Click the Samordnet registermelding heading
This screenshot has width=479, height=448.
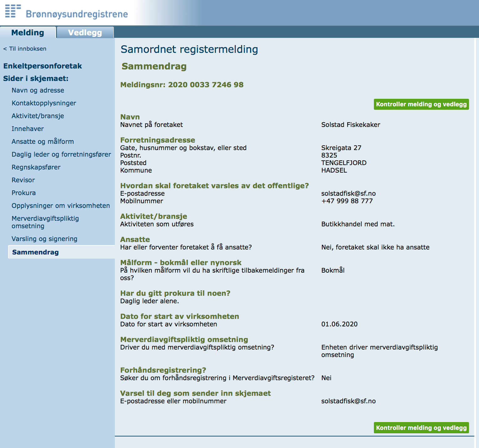[x=189, y=49]
